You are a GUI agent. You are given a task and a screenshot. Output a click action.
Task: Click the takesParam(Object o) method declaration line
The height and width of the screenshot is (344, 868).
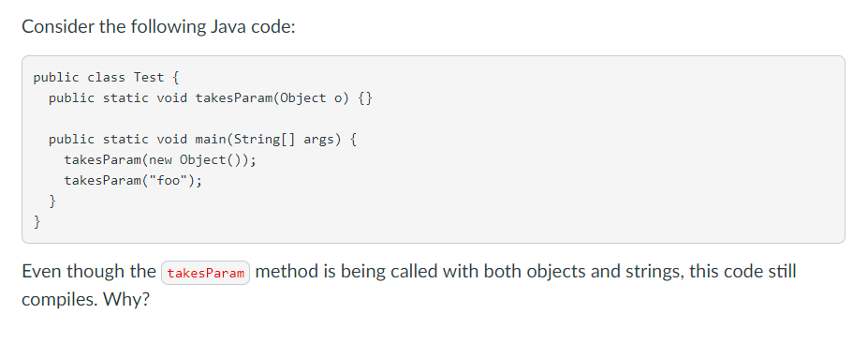(211, 98)
